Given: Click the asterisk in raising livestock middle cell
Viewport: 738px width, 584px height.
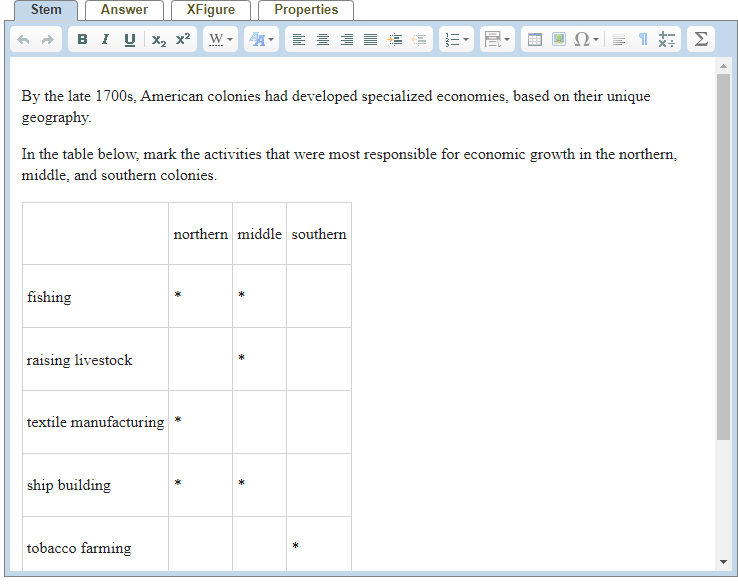Looking at the screenshot, I should coord(241,358).
